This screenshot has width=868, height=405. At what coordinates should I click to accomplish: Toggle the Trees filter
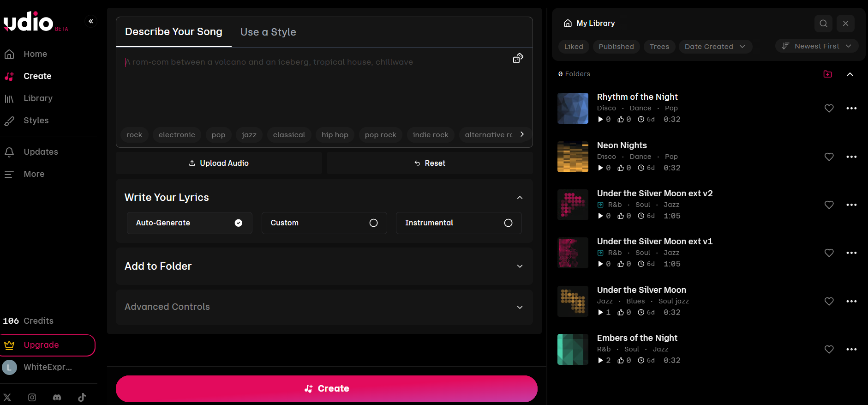(659, 47)
